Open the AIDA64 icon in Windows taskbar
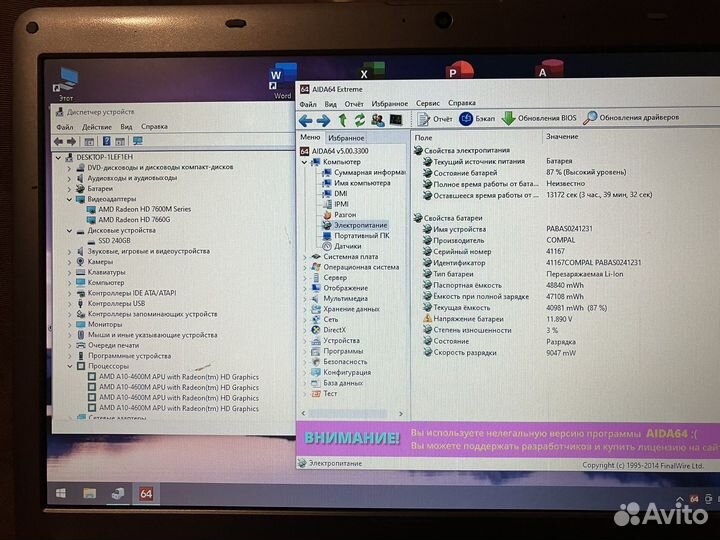 (146, 493)
